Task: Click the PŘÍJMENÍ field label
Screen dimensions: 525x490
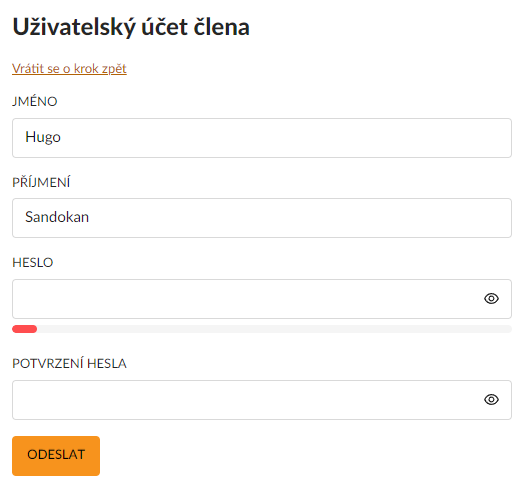Action: coord(41,182)
